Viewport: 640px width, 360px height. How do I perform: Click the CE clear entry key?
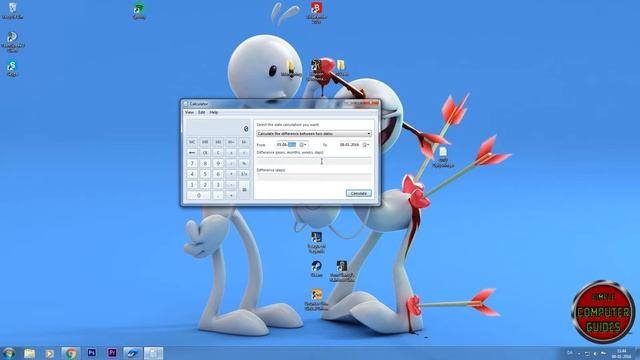[x=205, y=153]
